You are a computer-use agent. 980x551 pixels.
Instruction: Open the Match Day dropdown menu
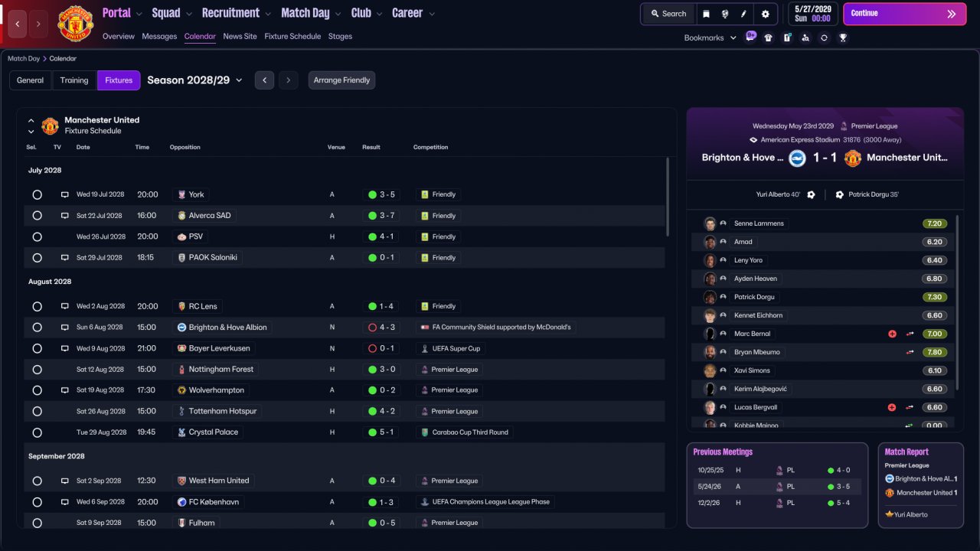pos(312,13)
